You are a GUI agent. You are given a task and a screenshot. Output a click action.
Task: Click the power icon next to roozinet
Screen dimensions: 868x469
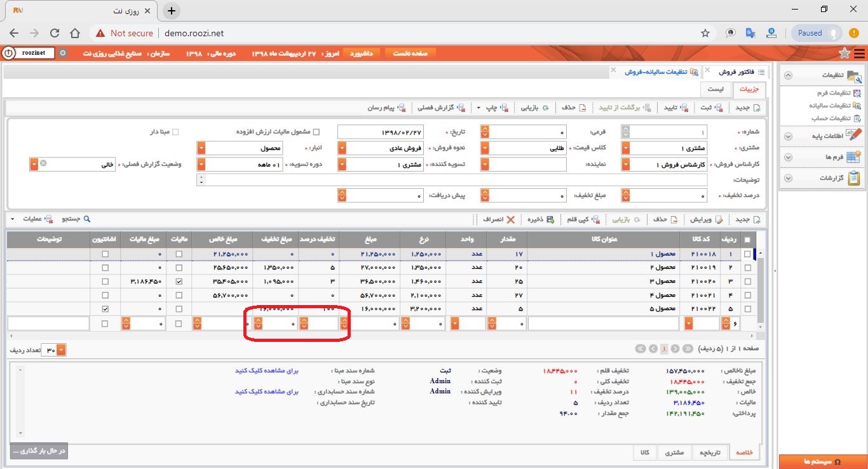pyautogui.click(x=8, y=53)
